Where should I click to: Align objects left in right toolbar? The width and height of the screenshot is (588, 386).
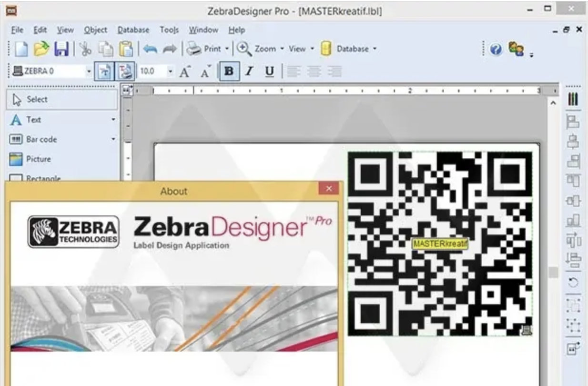pos(573,122)
